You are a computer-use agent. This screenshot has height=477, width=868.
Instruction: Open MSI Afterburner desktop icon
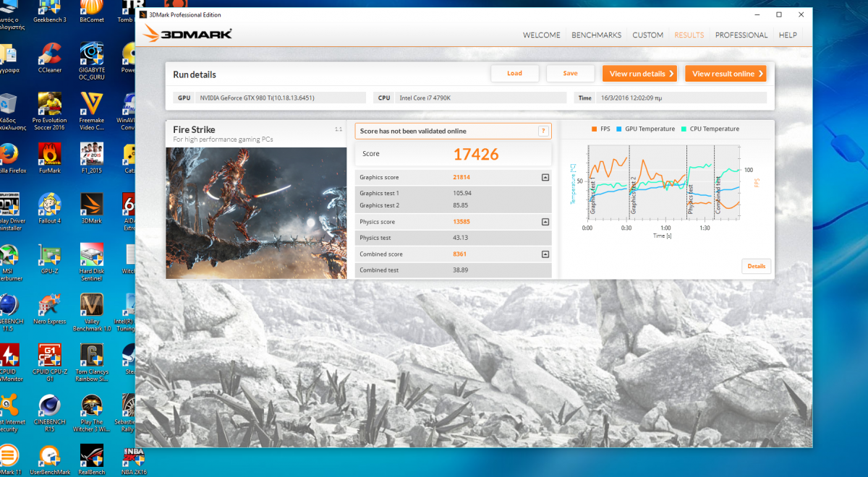coord(9,262)
